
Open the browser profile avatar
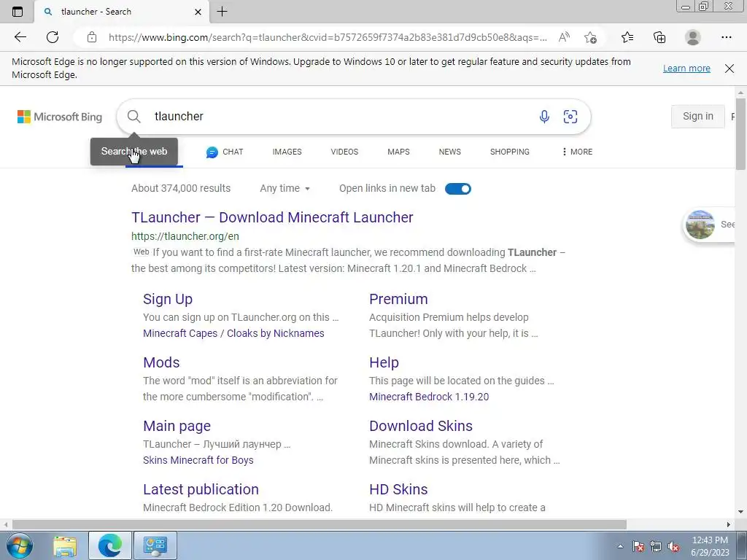point(693,37)
